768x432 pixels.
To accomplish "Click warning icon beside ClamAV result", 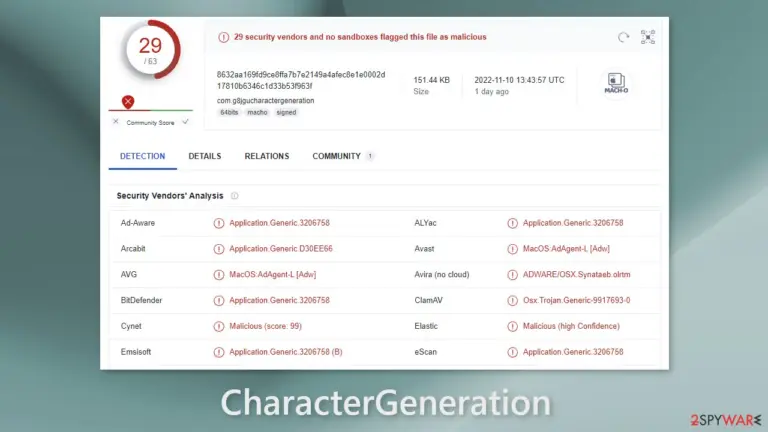I will click(512, 300).
